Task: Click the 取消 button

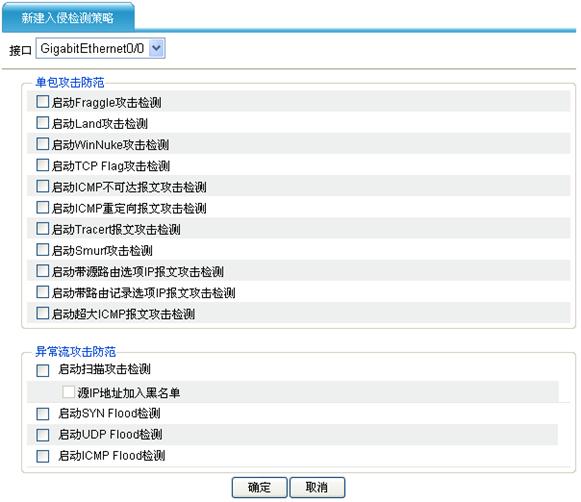Action: (317, 487)
